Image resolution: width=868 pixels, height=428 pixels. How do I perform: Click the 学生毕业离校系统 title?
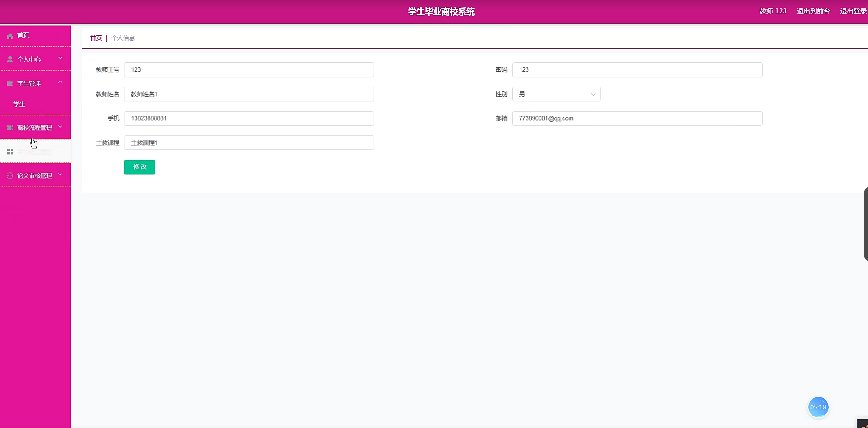click(441, 12)
